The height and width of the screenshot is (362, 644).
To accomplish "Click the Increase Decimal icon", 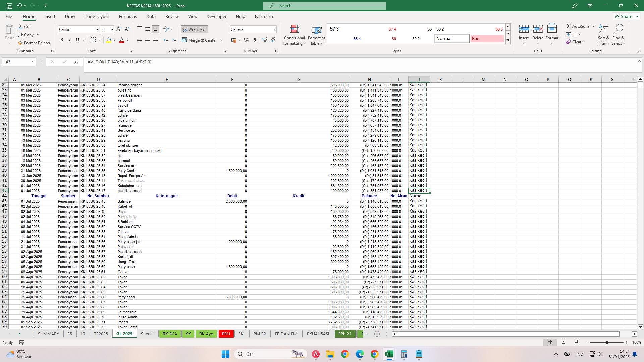I will pos(265,40).
